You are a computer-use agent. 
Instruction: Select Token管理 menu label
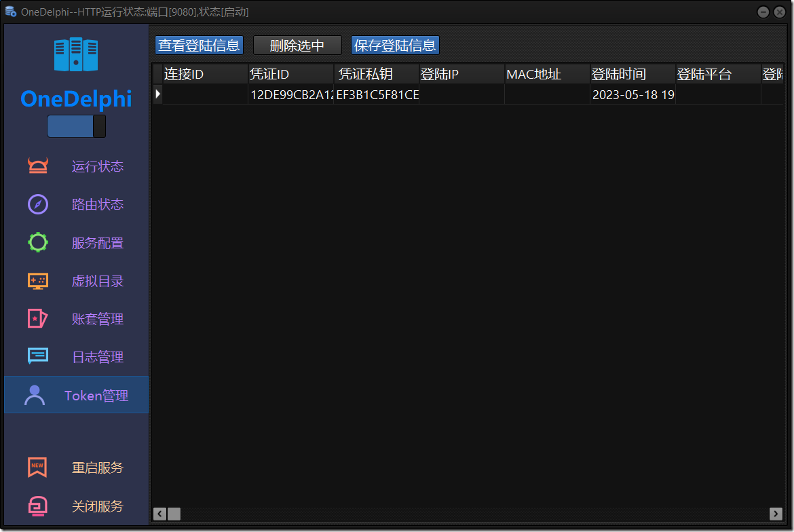click(x=96, y=396)
